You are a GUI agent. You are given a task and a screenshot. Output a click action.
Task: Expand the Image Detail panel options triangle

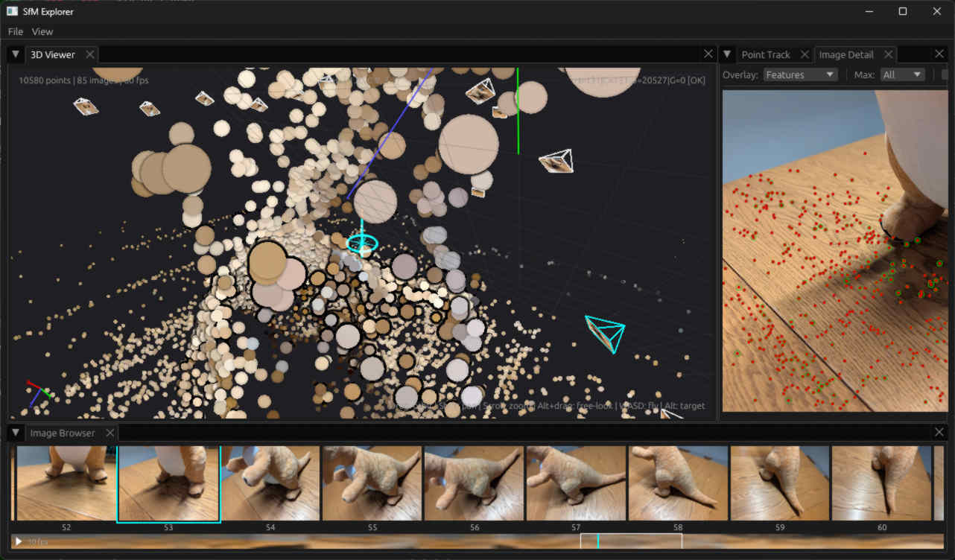pyautogui.click(x=728, y=54)
